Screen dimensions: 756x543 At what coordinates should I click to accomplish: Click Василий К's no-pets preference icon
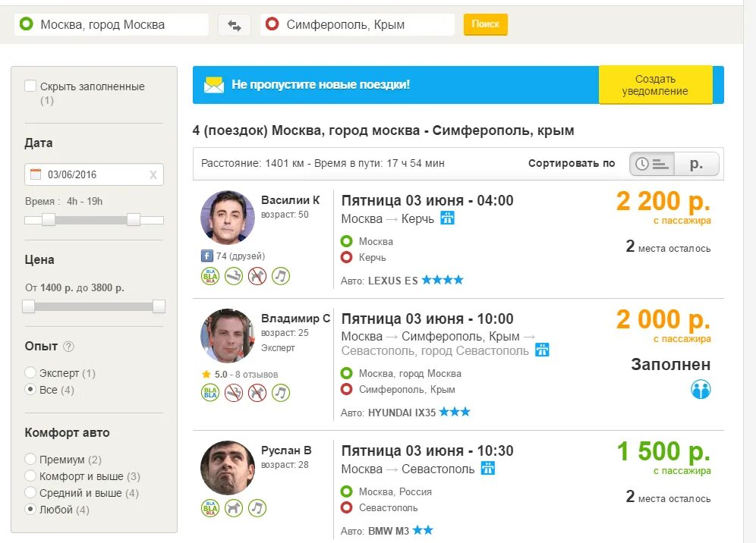257,276
